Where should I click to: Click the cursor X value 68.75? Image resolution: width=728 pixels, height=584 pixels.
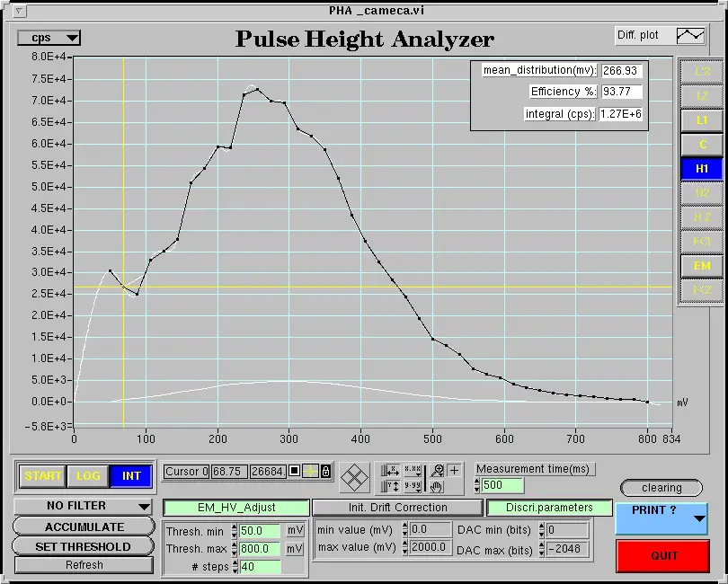click(229, 472)
